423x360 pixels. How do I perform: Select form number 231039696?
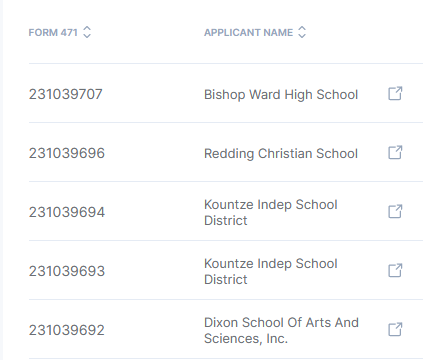[x=67, y=153]
